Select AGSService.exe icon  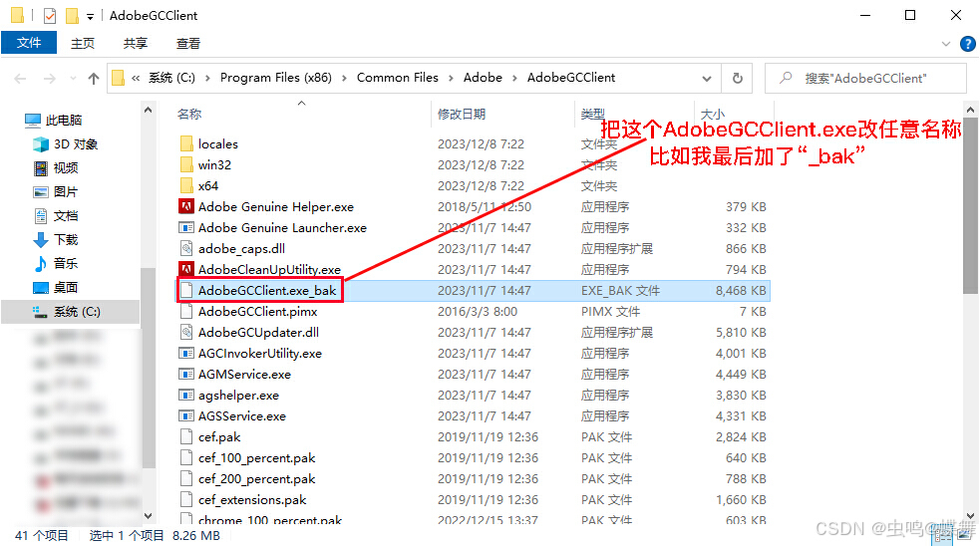[186, 416]
